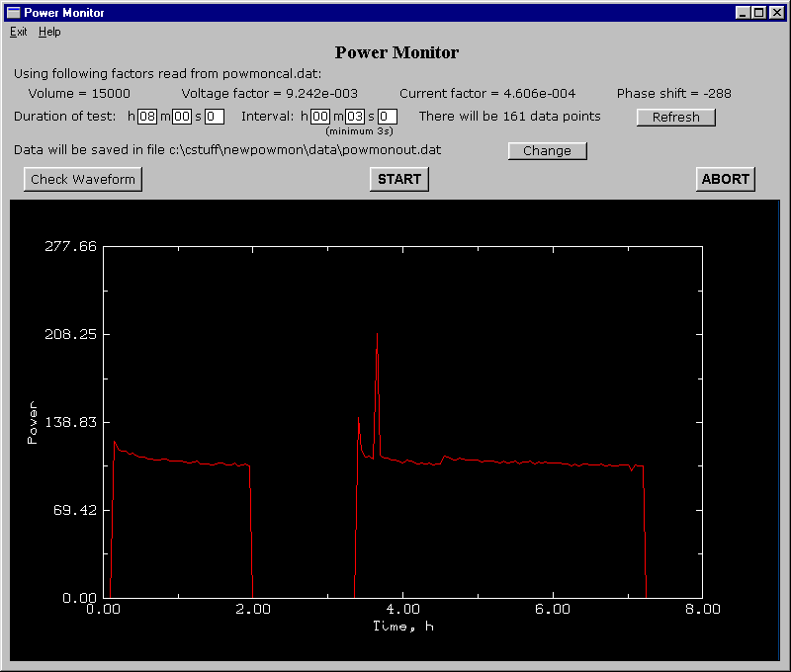Click Change to pick a different output file
This screenshot has width=791, height=672.
[x=548, y=150]
